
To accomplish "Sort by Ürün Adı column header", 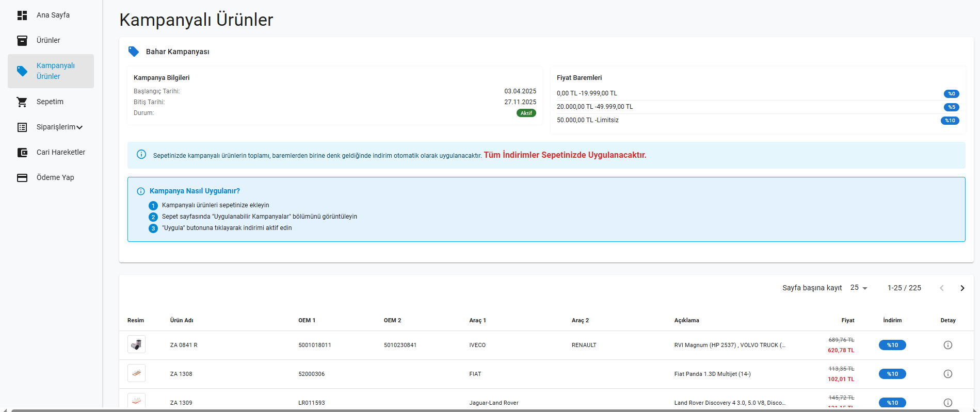I will pos(182,320).
